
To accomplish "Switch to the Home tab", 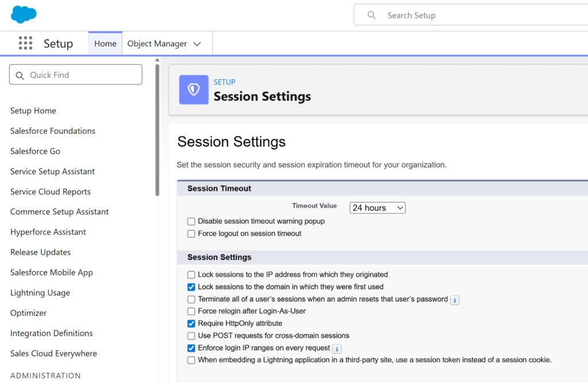I will [105, 44].
